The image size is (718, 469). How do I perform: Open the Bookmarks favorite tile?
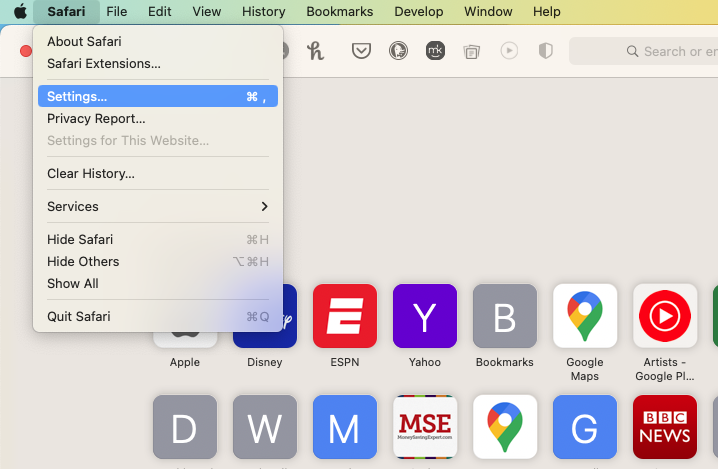click(505, 316)
